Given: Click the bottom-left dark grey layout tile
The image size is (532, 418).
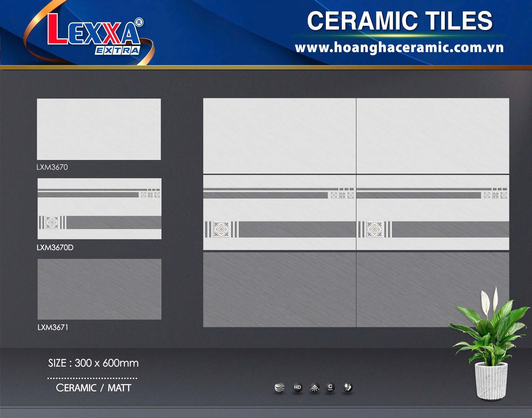Looking at the screenshot, I should coord(279,289).
